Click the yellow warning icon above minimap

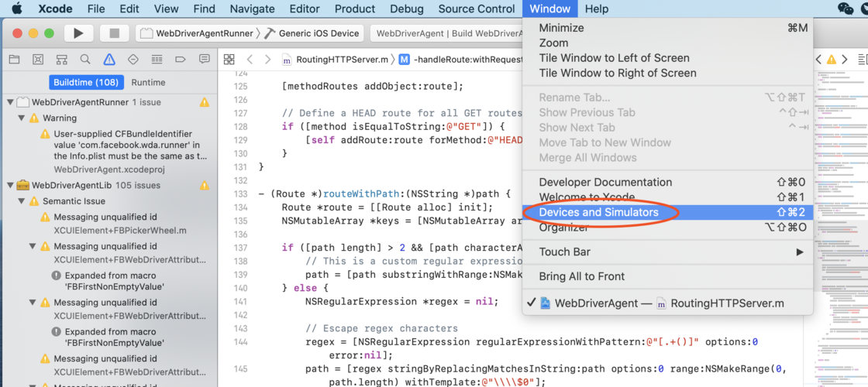point(832,59)
